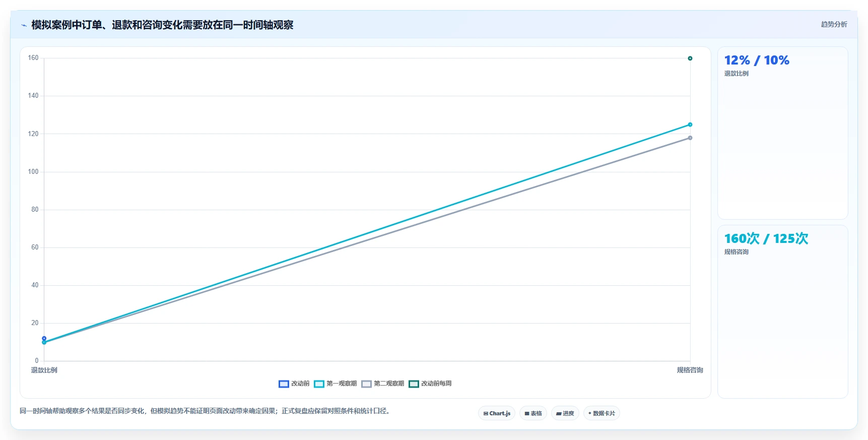Click the y-axis value 20
This screenshot has width=868, height=440.
coord(35,323)
